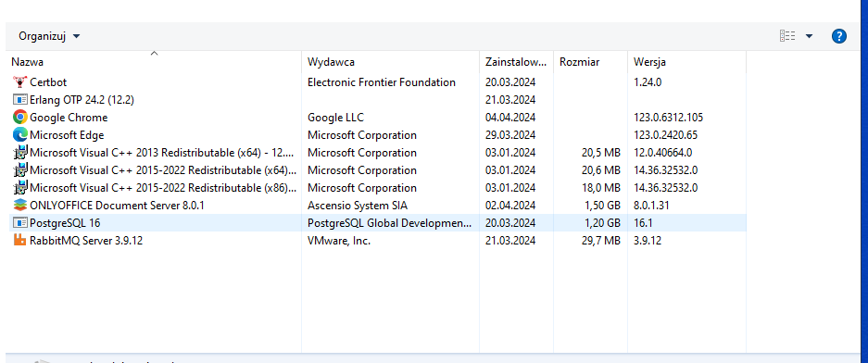Screen dimensions: 868x363
Task: Click version 12.0.40664.0
Action: click(x=662, y=153)
